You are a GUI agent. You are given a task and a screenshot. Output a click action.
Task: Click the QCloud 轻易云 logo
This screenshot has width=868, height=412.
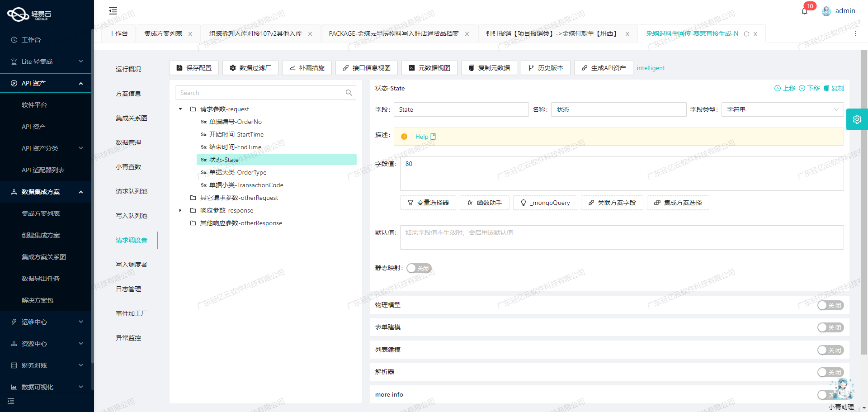pos(30,14)
